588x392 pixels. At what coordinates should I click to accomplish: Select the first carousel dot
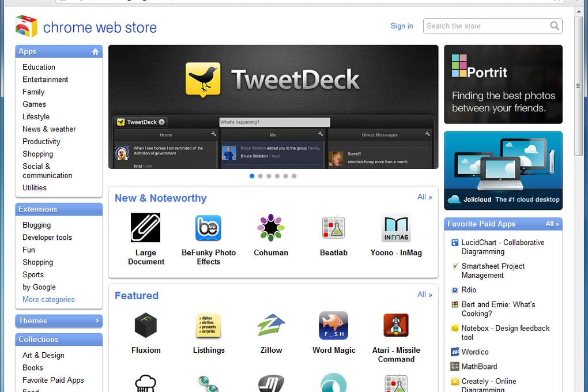(252, 176)
